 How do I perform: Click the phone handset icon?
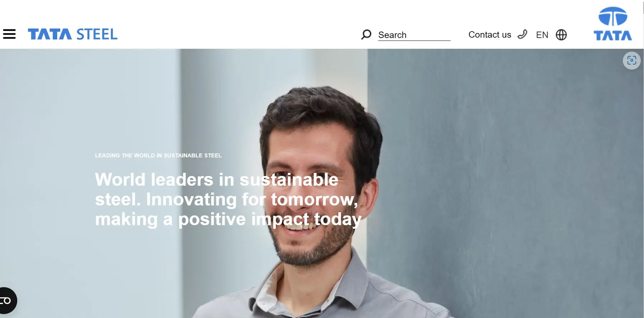[x=522, y=34]
